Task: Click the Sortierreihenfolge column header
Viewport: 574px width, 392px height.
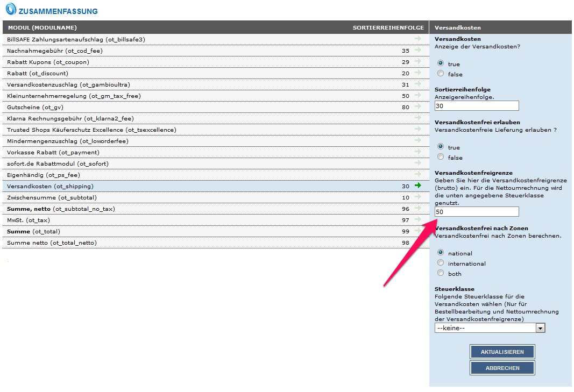Action: point(388,27)
